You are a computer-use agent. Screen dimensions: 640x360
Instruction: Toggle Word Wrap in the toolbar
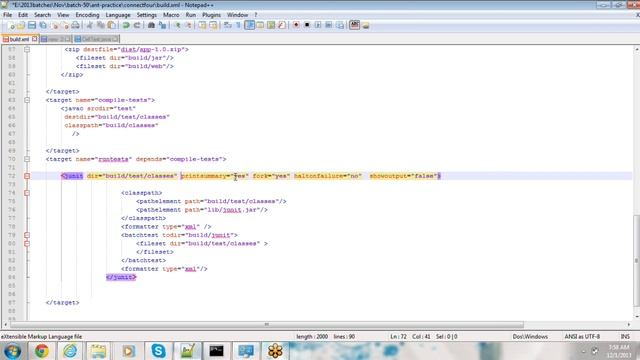(x=228, y=25)
